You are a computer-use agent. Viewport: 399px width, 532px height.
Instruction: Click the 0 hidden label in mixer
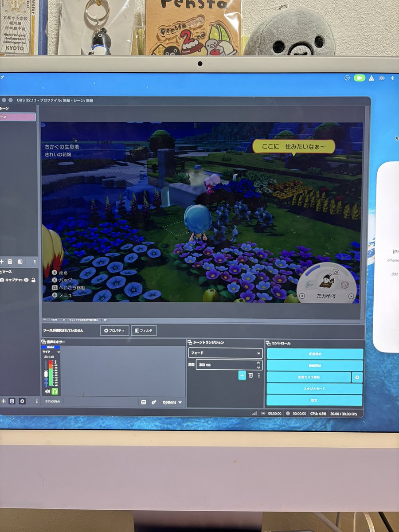(x=53, y=401)
